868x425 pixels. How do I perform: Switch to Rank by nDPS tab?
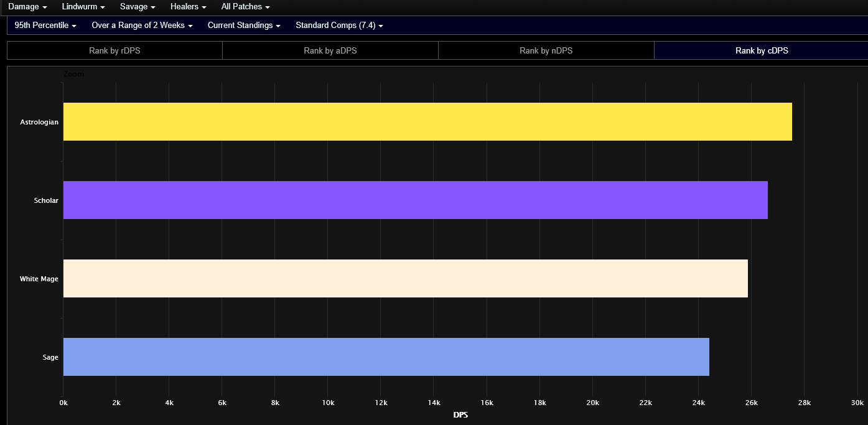coord(546,50)
